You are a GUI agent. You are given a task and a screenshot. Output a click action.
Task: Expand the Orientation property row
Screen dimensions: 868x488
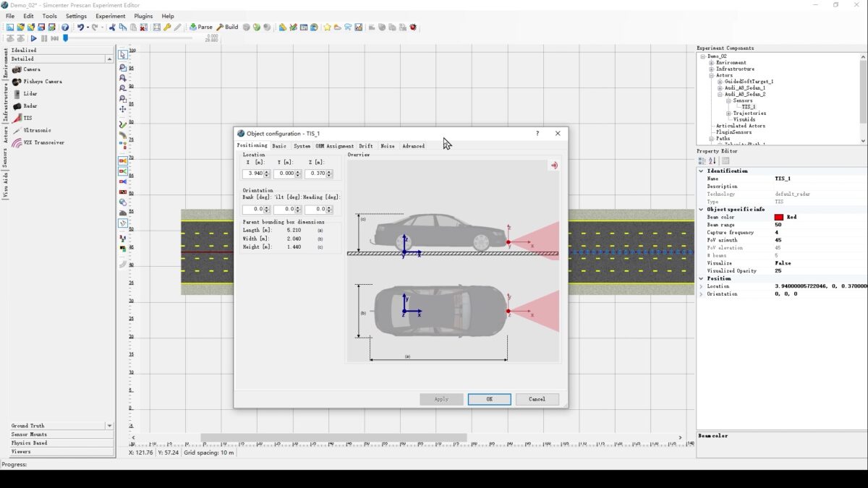pyautogui.click(x=702, y=294)
